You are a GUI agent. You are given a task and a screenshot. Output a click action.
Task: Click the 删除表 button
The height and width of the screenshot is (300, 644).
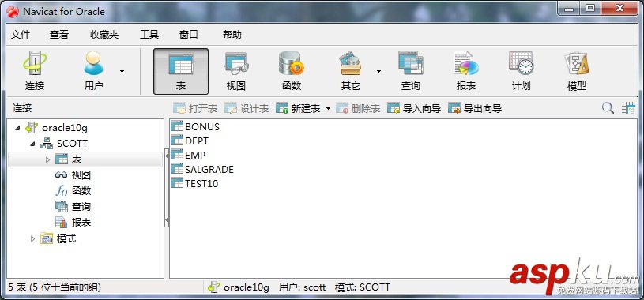pos(358,108)
